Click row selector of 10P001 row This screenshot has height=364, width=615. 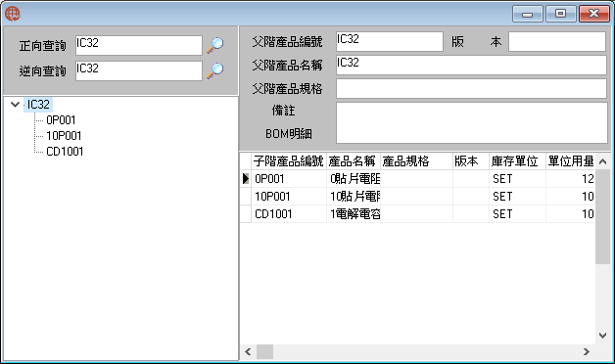246,197
